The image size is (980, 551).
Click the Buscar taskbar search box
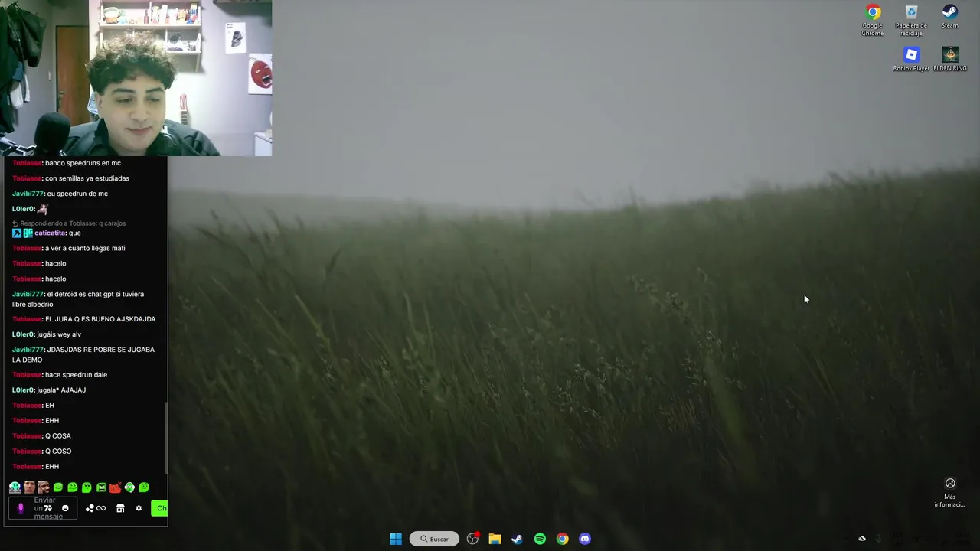434,539
